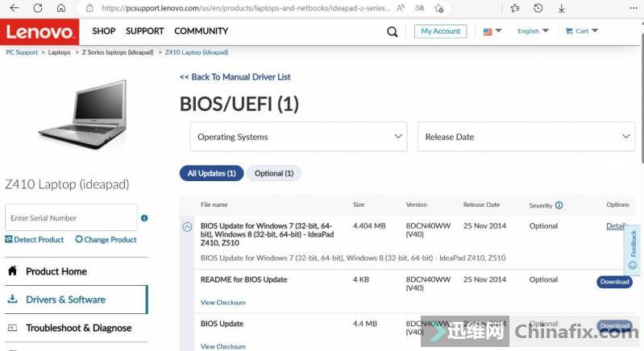The height and width of the screenshot is (351, 644).
Task: Click the Size column header
Action: pos(359,204)
